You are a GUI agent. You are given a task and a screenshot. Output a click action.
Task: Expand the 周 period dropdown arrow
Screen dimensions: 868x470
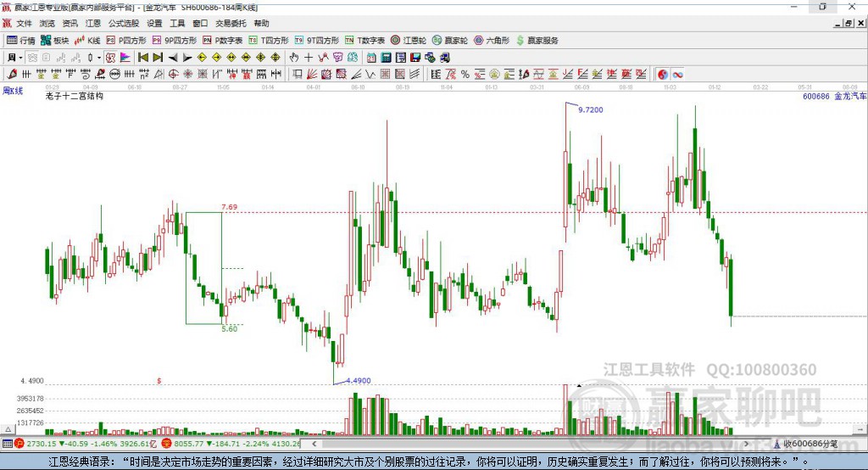click(x=20, y=57)
